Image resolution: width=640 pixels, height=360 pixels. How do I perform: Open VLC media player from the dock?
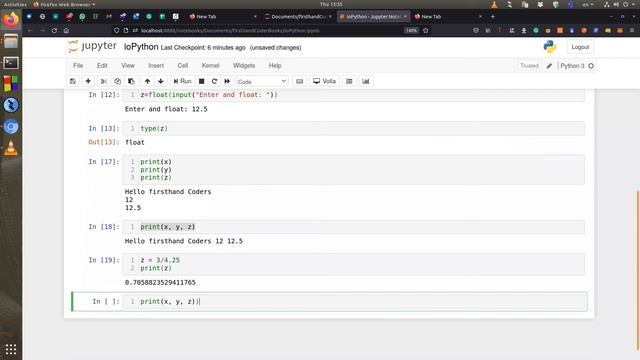(x=11, y=148)
